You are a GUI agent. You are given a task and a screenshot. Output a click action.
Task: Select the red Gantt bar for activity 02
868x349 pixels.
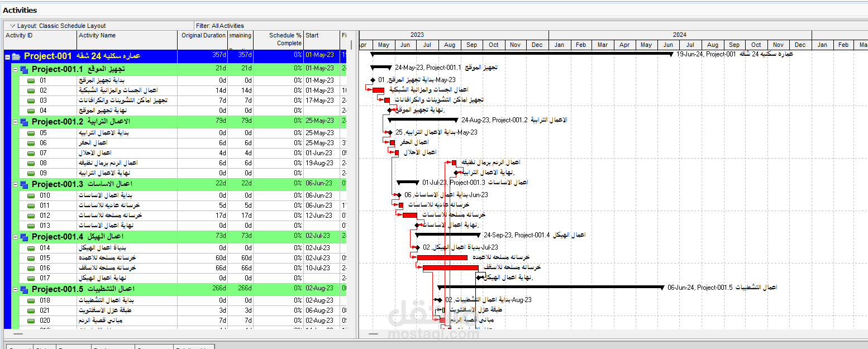point(379,90)
